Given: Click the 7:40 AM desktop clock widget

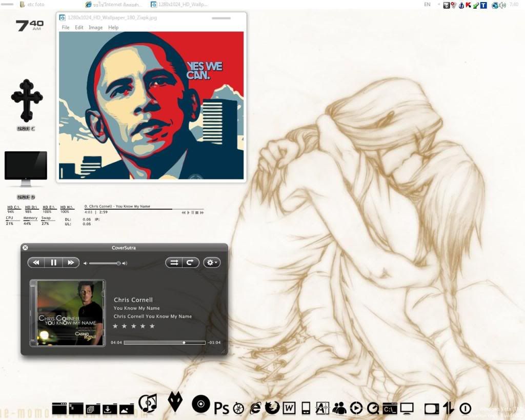Looking at the screenshot, I should [30, 26].
